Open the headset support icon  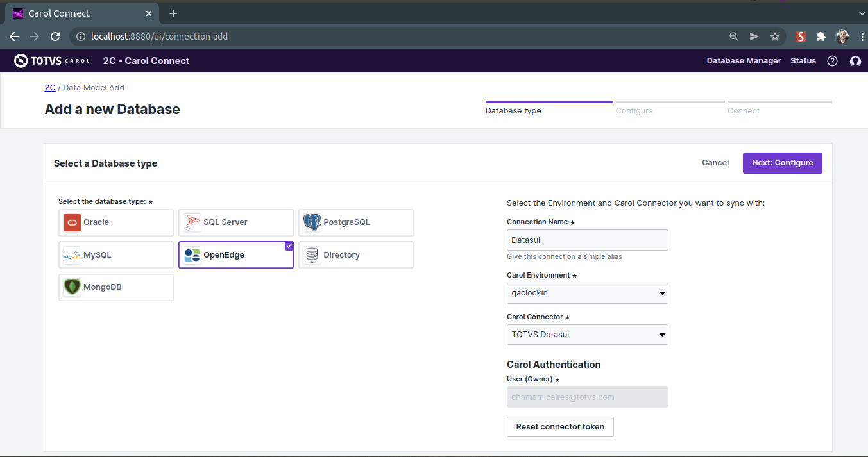(x=855, y=61)
